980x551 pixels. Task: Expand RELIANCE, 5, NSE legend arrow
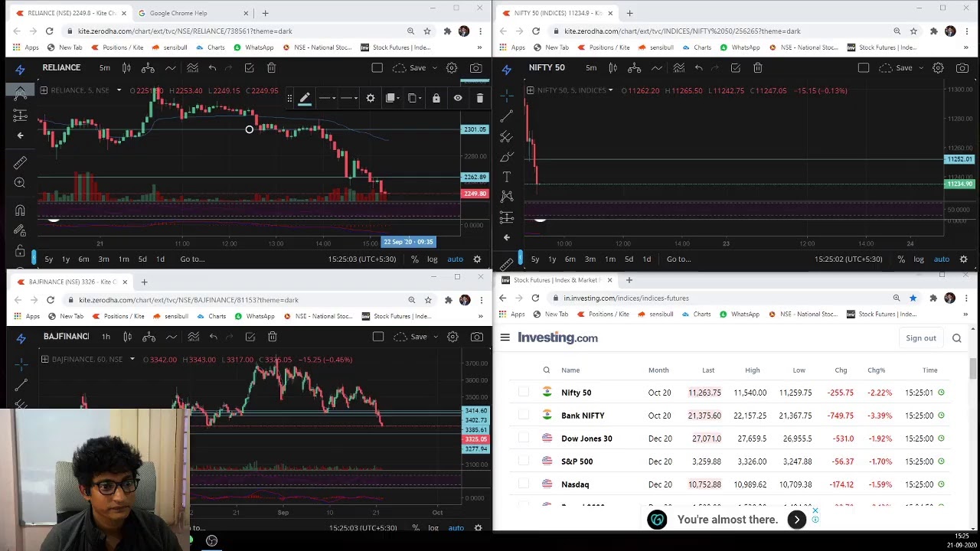(119, 90)
